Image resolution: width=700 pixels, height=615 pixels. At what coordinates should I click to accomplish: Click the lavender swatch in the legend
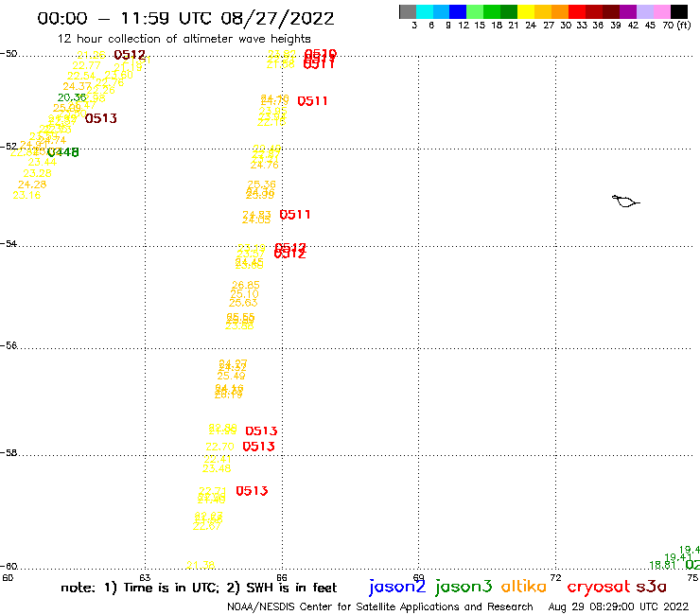[644, 11]
